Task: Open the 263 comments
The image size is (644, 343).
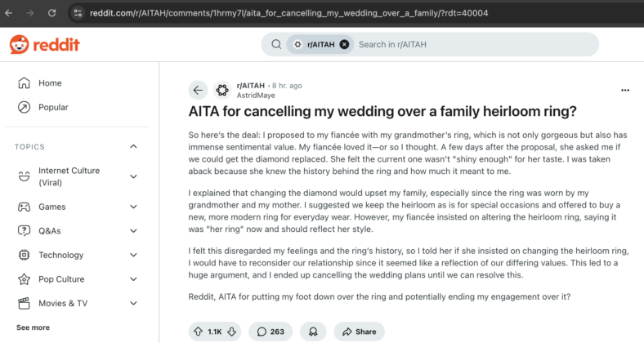Action: (x=271, y=332)
